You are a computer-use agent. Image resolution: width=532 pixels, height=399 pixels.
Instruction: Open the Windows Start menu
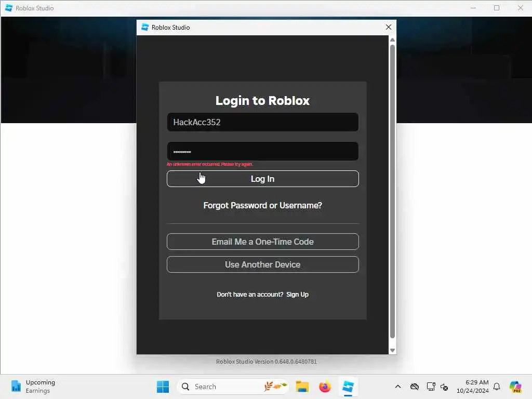163,387
